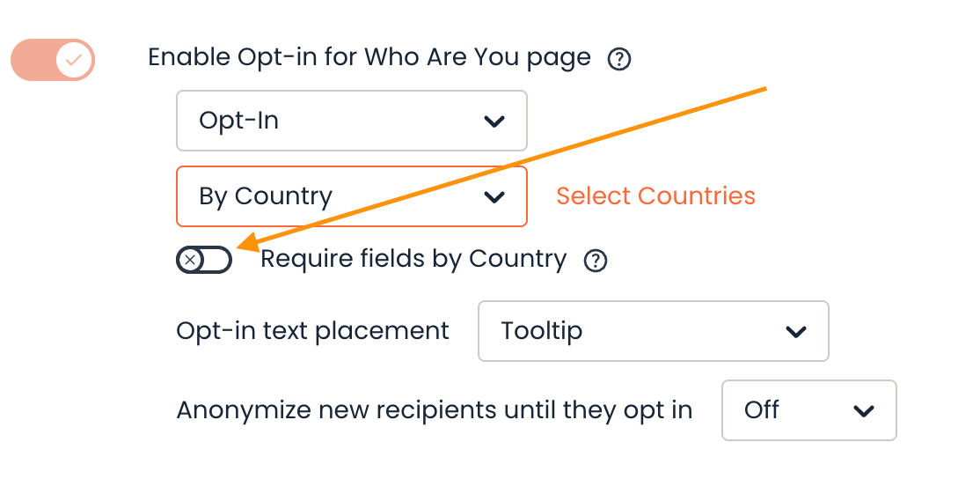
Task: Click the checkmark knob on the orange toggle
Action: [75, 60]
